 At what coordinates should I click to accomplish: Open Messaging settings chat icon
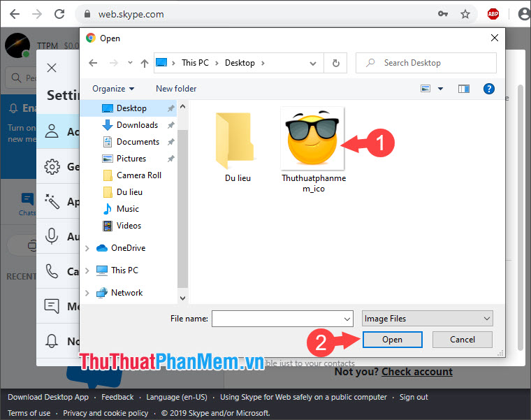point(52,306)
